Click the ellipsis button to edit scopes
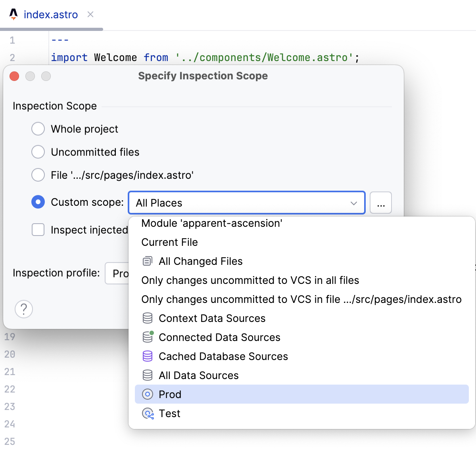This screenshot has width=476, height=452. coord(381,203)
